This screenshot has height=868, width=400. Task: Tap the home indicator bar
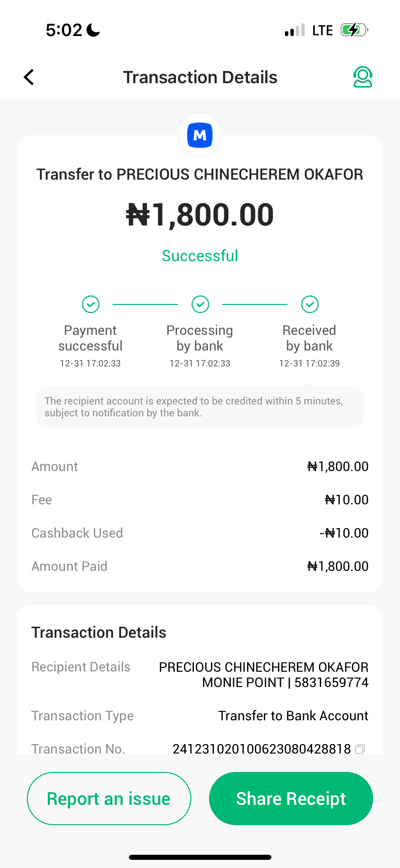tap(200, 857)
